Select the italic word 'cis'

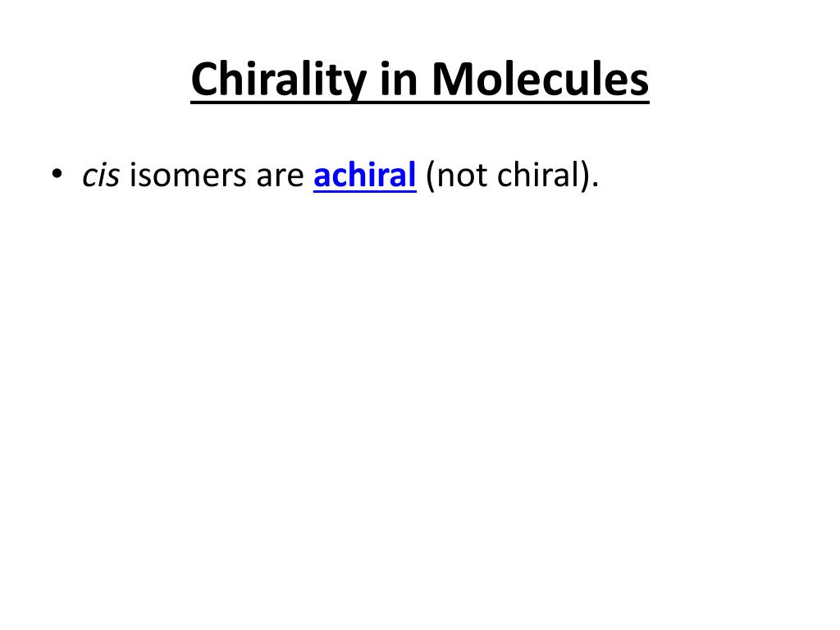point(101,176)
